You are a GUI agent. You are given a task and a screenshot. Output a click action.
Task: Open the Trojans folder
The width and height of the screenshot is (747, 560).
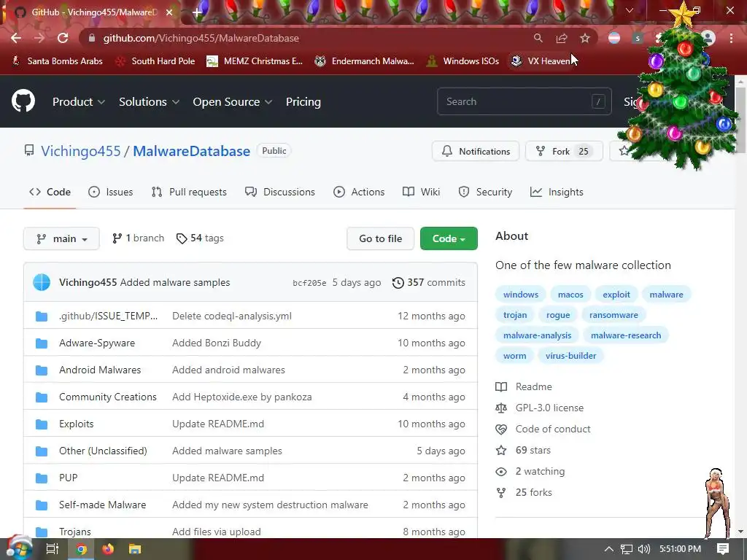(x=75, y=532)
